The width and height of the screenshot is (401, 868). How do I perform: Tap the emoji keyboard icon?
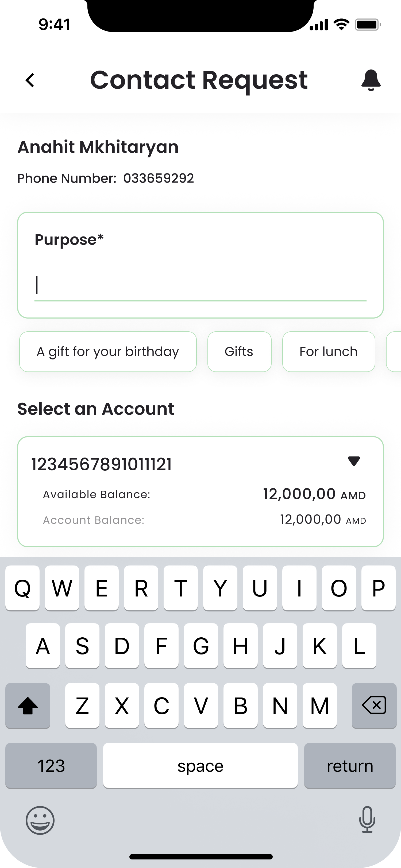pyautogui.click(x=40, y=820)
